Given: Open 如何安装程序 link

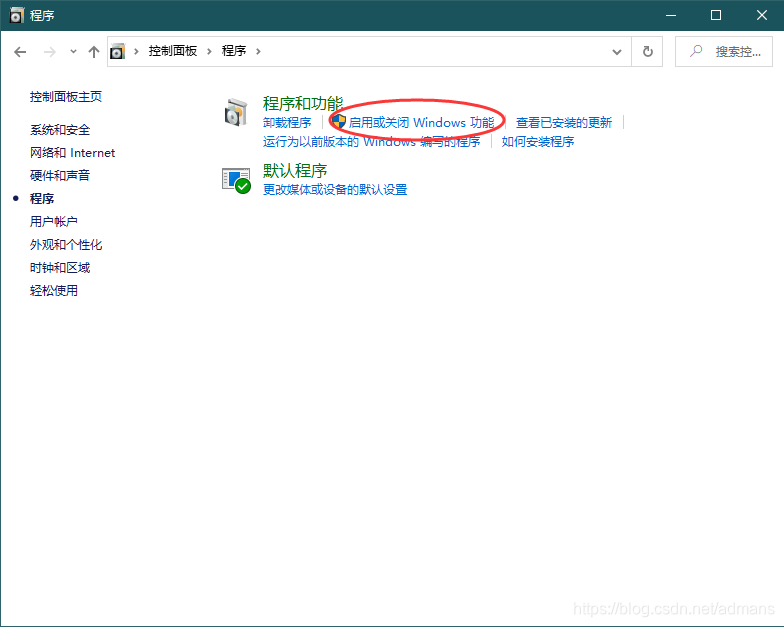Looking at the screenshot, I should tap(538, 142).
